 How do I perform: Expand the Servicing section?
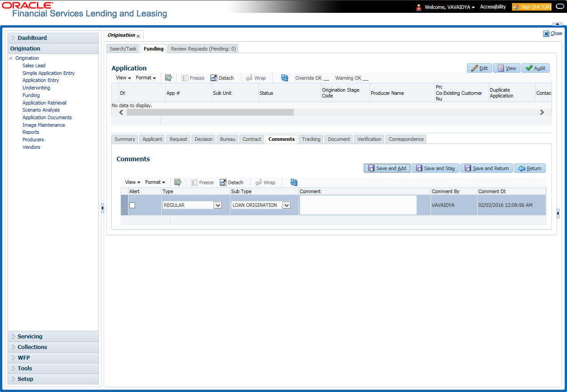click(x=53, y=337)
